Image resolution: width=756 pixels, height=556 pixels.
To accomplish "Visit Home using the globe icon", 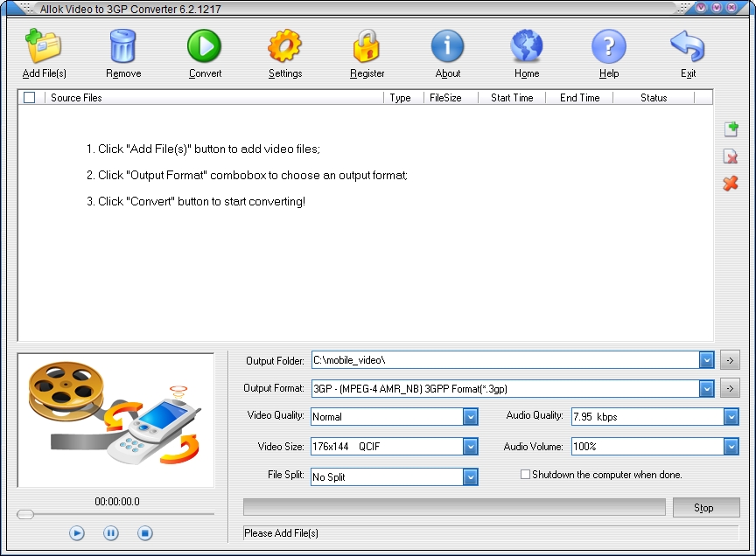I will [527, 46].
